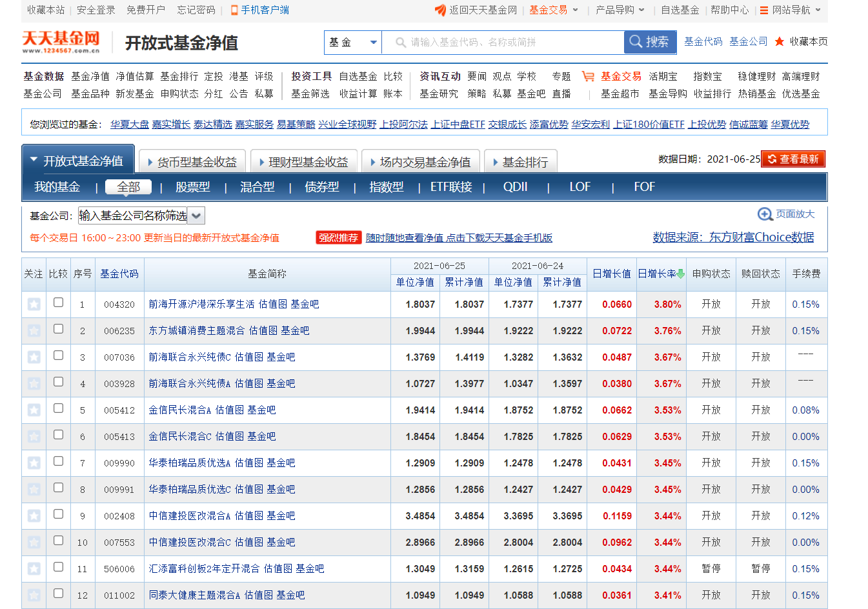This screenshot has width=868, height=609.
Task: Click the kite icon by 返回天天基金网
Action: click(440, 10)
